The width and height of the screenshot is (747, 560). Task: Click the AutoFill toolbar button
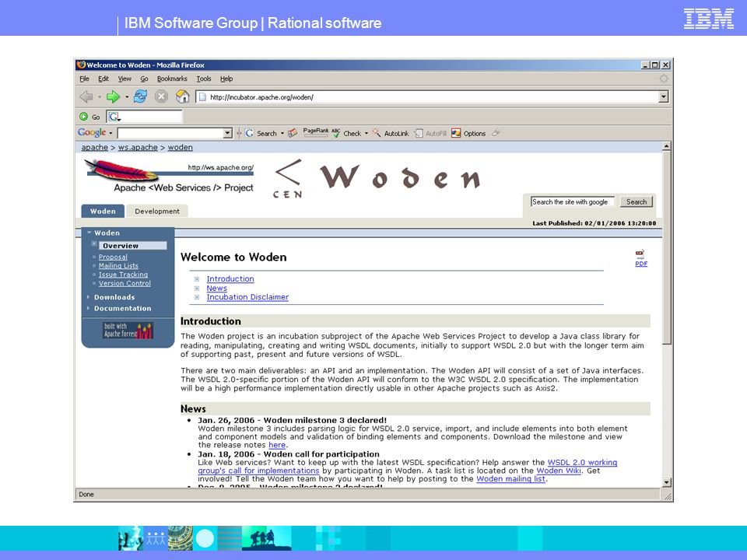[x=430, y=133]
